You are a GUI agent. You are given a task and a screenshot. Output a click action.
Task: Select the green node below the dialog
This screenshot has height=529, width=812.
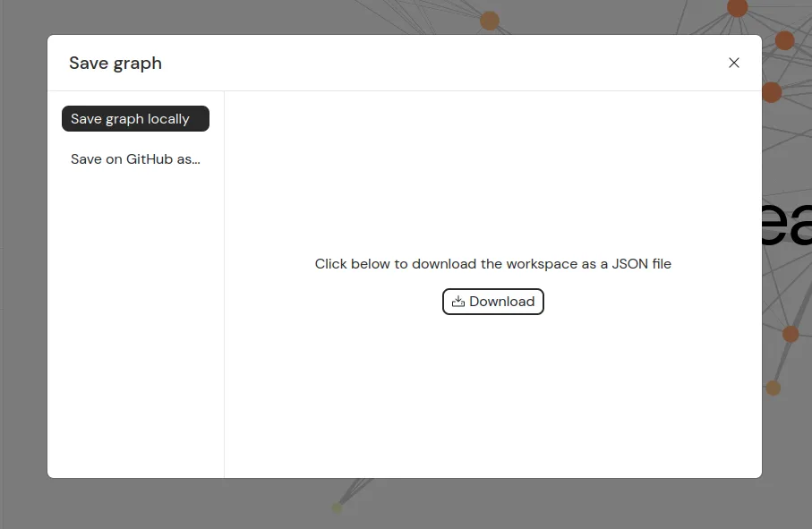pyautogui.click(x=337, y=508)
